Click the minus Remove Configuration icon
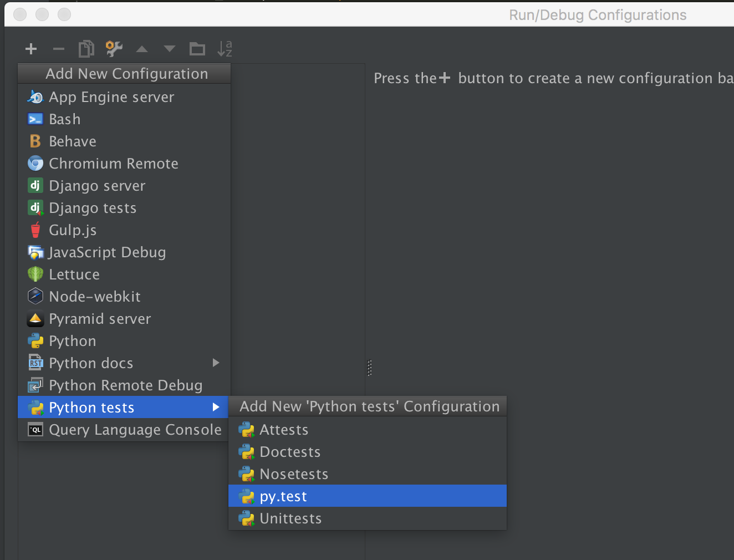The width and height of the screenshot is (734, 560). pos(59,49)
